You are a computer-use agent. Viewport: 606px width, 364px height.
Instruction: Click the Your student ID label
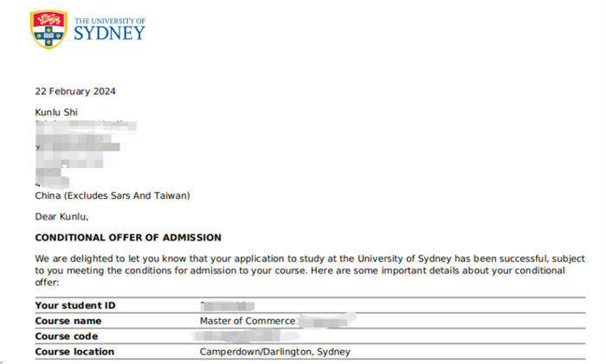tap(75, 305)
